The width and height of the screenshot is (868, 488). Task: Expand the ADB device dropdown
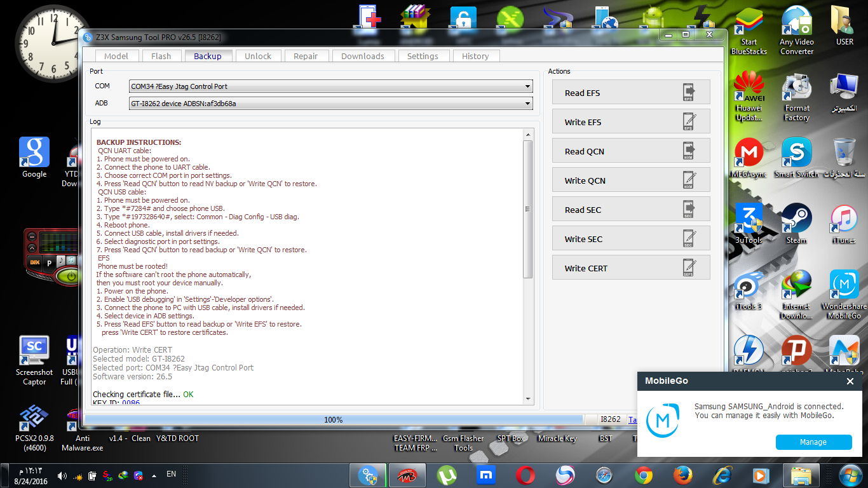528,104
